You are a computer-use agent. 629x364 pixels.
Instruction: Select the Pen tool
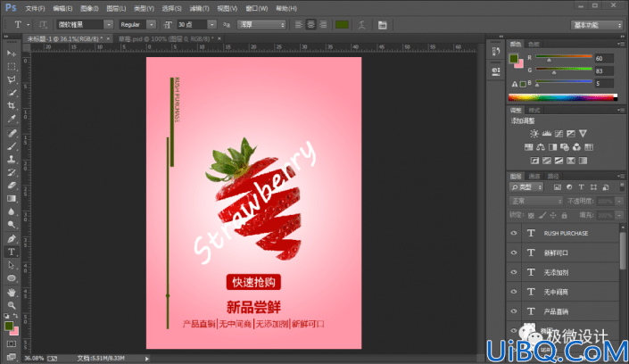pyautogui.click(x=12, y=239)
